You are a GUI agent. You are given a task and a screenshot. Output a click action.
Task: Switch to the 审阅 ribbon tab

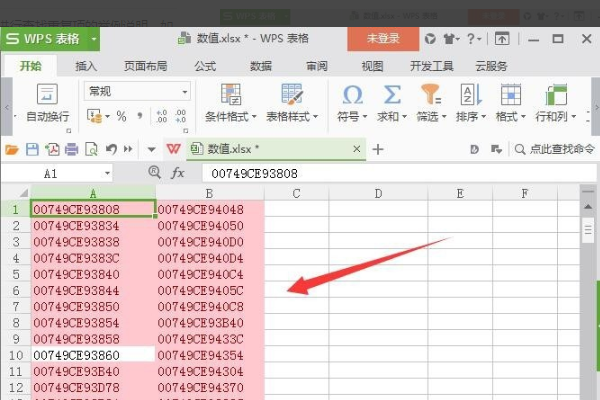point(317,66)
